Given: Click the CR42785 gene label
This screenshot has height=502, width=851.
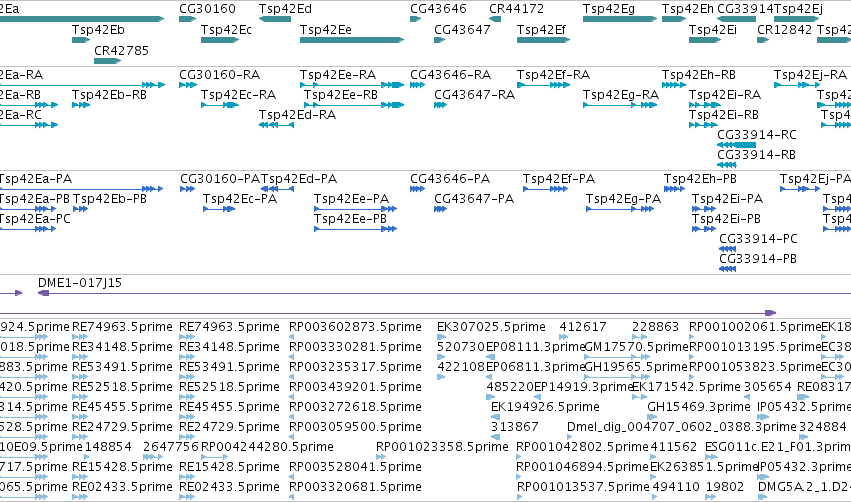Looking at the screenshot, I should 121,50.
